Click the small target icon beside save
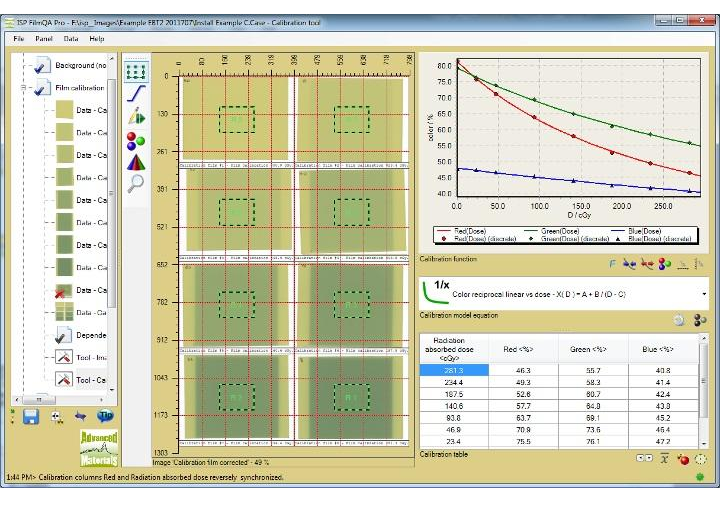 (x=56, y=417)
